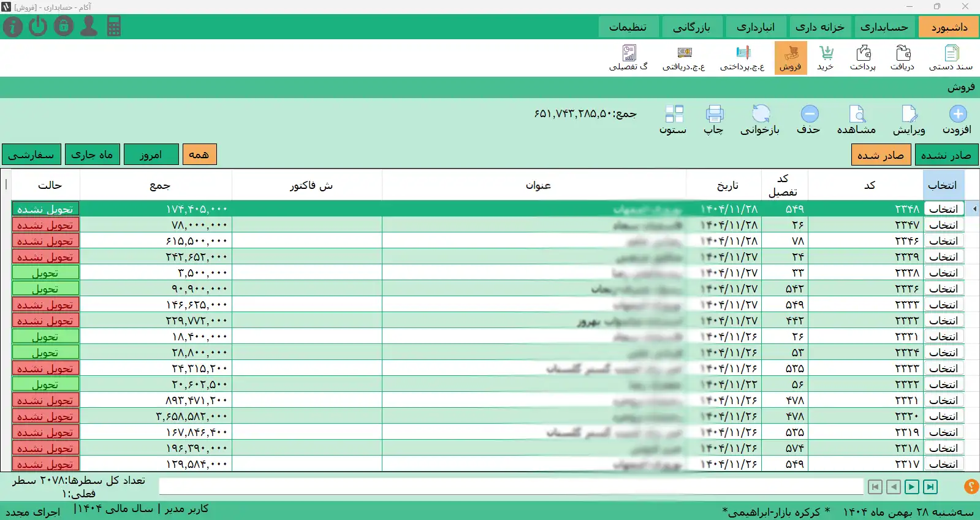
Task: Click the ویرایش edit icon
Action: click(909, 120)
